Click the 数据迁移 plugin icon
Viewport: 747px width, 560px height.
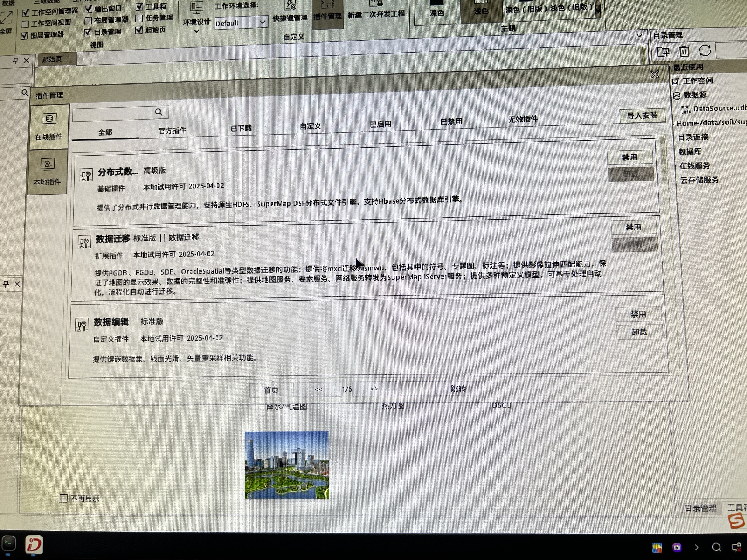[84, 242]
